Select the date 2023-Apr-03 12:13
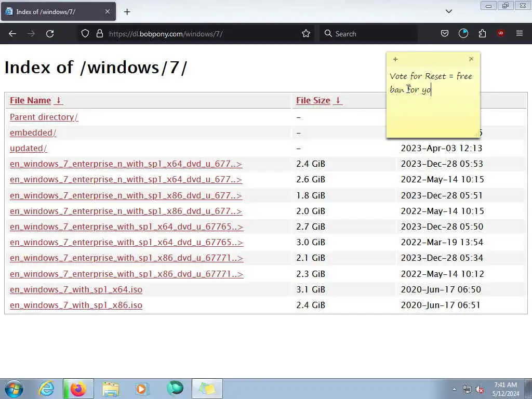532x399 pixels. pyautogui.click(x=442, y=148)
